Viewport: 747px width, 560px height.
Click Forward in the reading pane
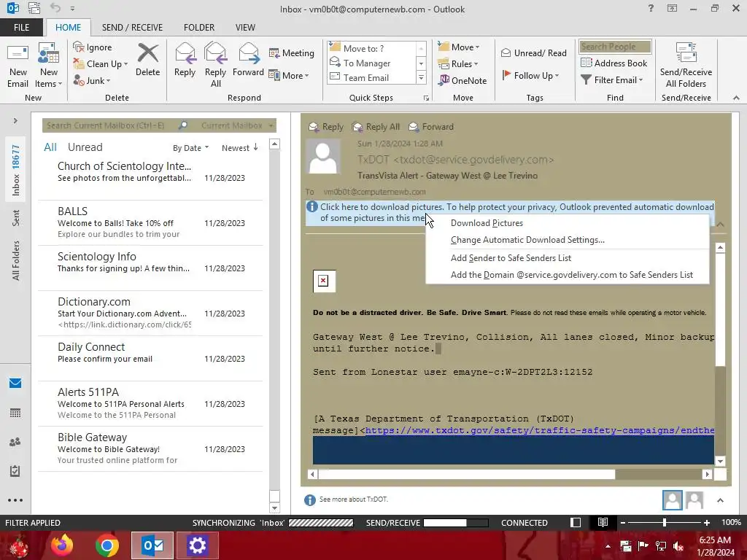pos(430,127)
